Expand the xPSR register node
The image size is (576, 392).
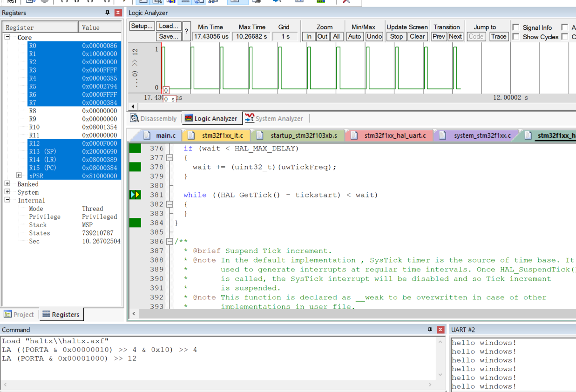(19, 176)
